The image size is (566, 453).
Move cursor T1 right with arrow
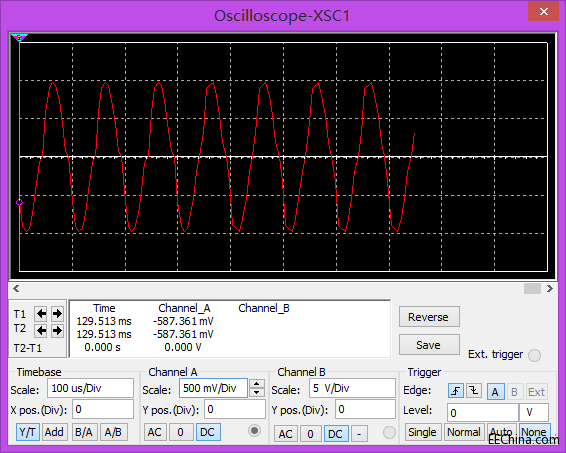coord(57,314)
